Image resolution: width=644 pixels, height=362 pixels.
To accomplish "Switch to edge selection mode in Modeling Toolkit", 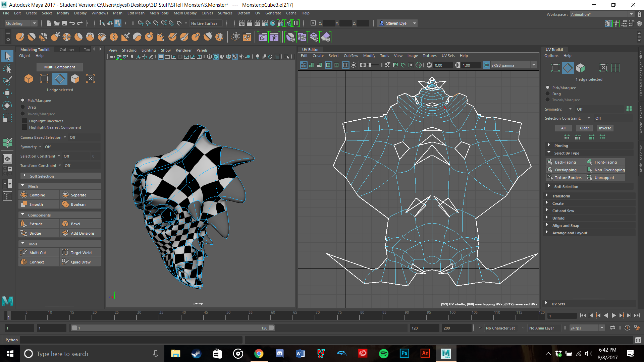I will tap(60, 79).
